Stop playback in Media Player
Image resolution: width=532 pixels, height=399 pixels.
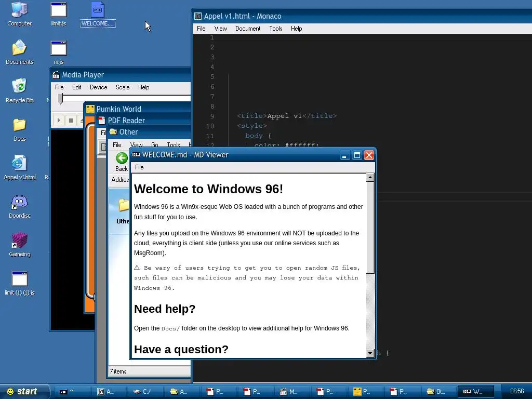coord(71,121)
